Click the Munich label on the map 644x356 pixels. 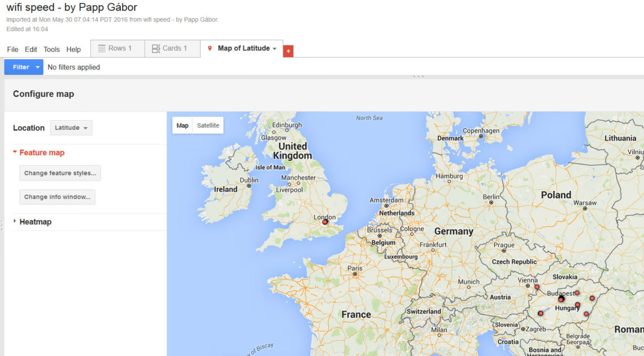[x=469, y=282]
